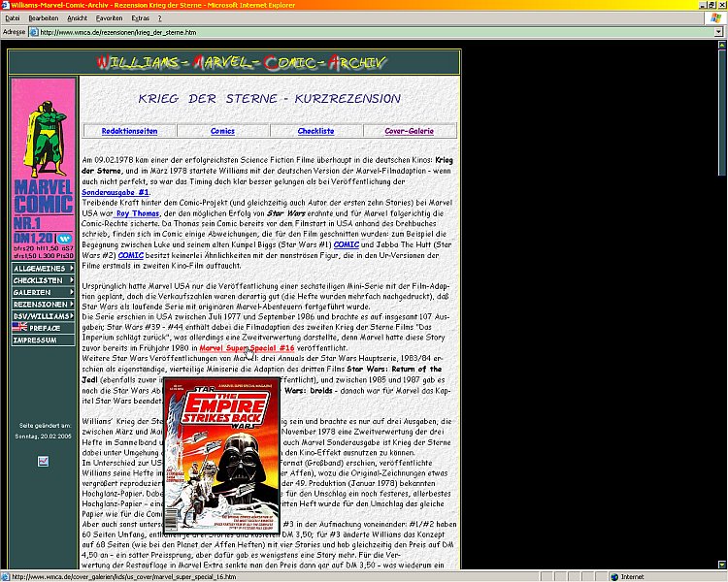Click the Internet zone globe icon

[x=614, y=577]
